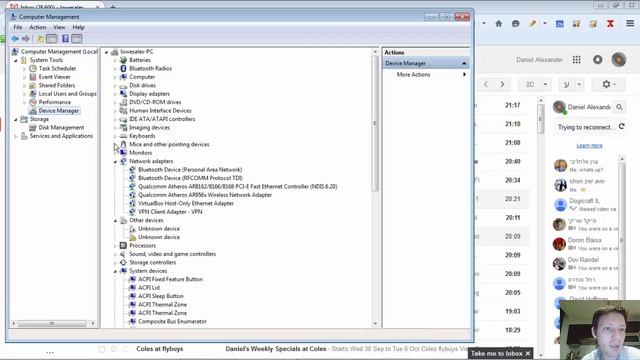
Task: Click the Forward arrow in Computer Management toolbar
Action: pos(26,39)
